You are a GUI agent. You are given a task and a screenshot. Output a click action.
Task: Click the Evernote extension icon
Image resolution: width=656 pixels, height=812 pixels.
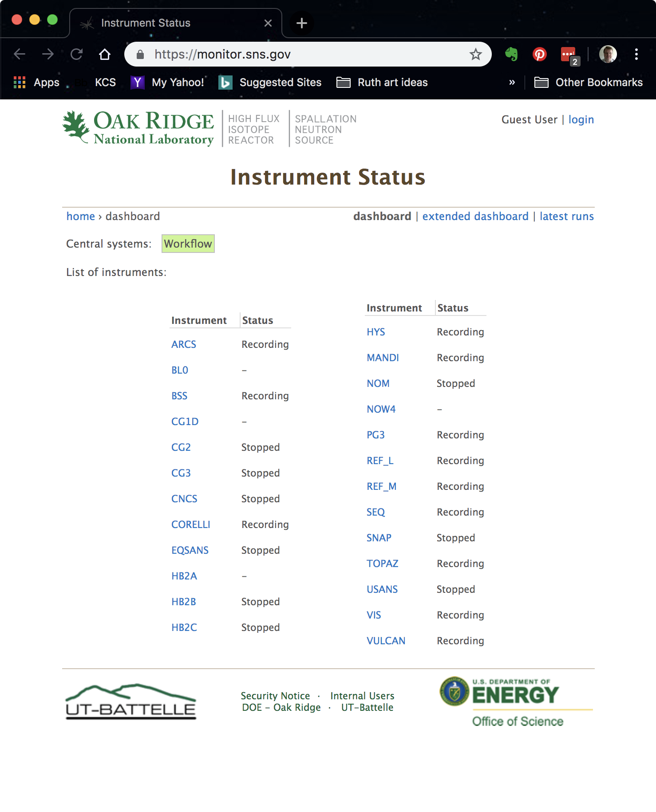pyautogui.click(x=511, y=54)
